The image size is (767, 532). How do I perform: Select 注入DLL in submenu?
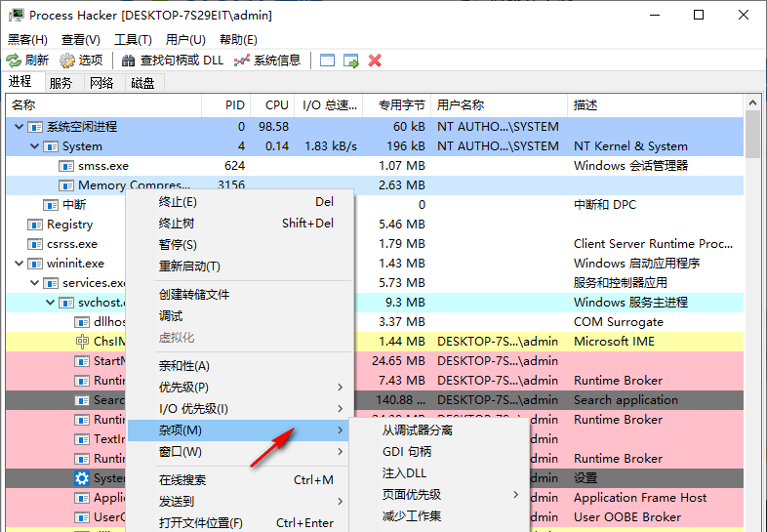coord(439,472)
